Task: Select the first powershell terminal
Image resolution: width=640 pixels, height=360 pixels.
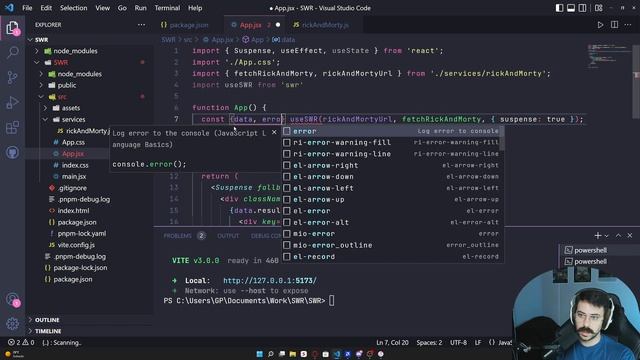Action: [590, 250]
